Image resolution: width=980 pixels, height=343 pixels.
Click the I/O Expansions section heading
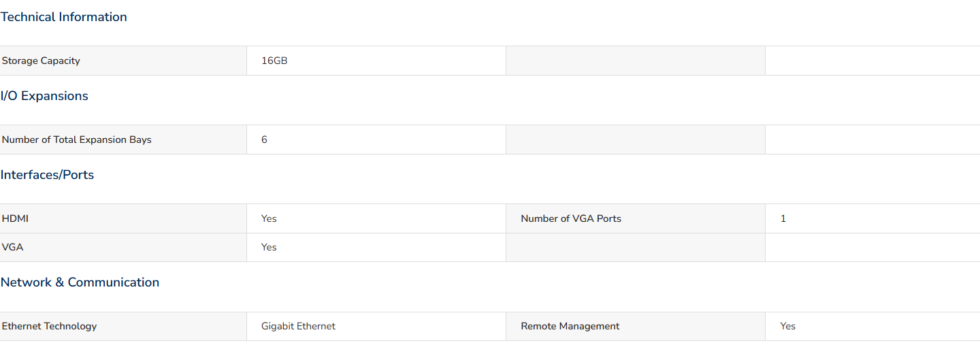[x=44, y=96]
